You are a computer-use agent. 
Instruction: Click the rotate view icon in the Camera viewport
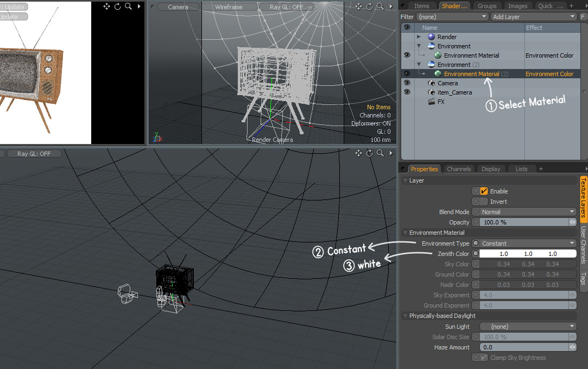pos(369,7)
